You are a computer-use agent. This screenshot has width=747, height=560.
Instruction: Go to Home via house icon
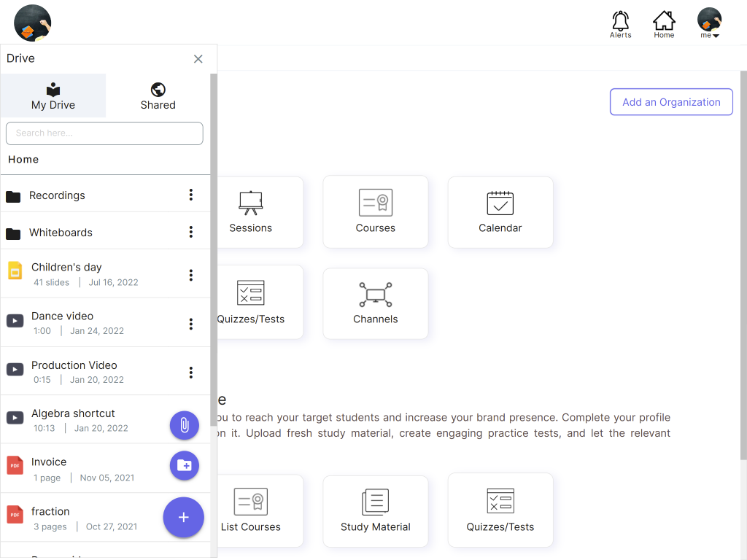tap(664, 23)
